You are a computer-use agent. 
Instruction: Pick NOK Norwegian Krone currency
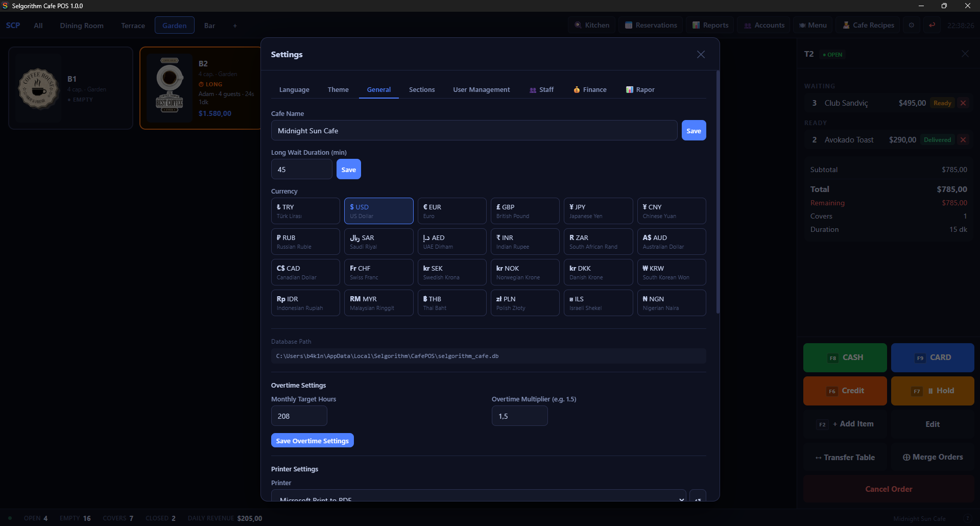point(525,272)
